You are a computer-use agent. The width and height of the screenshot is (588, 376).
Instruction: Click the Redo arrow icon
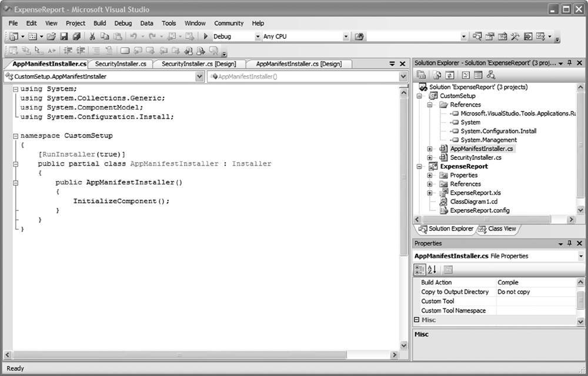152,36
